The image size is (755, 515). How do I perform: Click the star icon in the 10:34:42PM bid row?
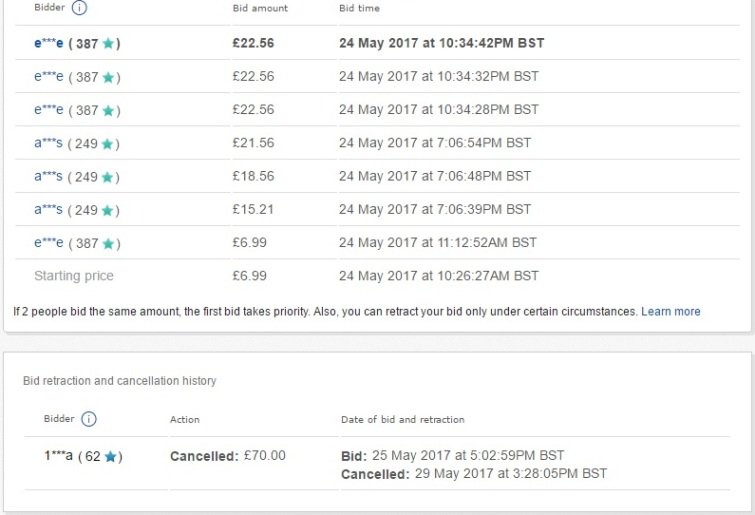coord(108,43)
